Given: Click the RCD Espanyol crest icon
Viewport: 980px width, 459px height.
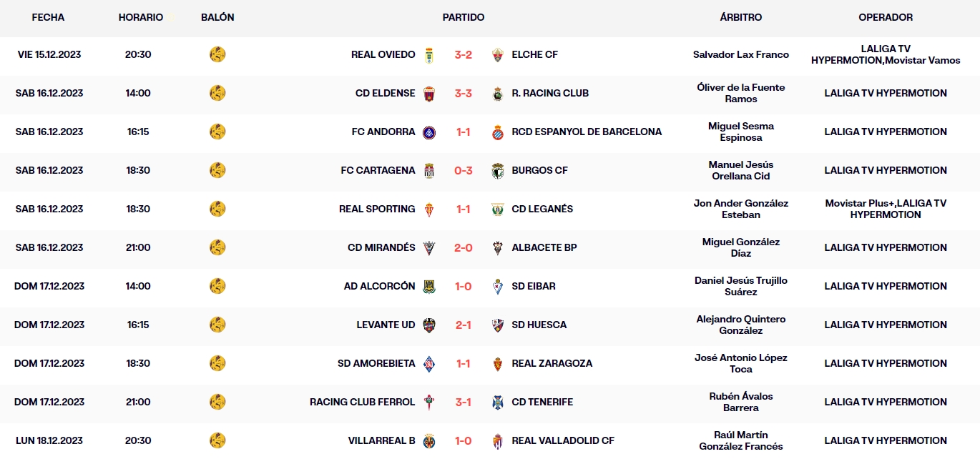Looking at the screenshot, I should (499, 132).
